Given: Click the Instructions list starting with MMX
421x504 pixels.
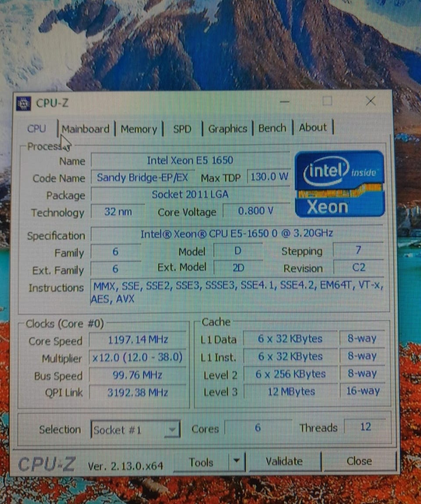Looking at the screenshot, I should [x=237, y=292].
